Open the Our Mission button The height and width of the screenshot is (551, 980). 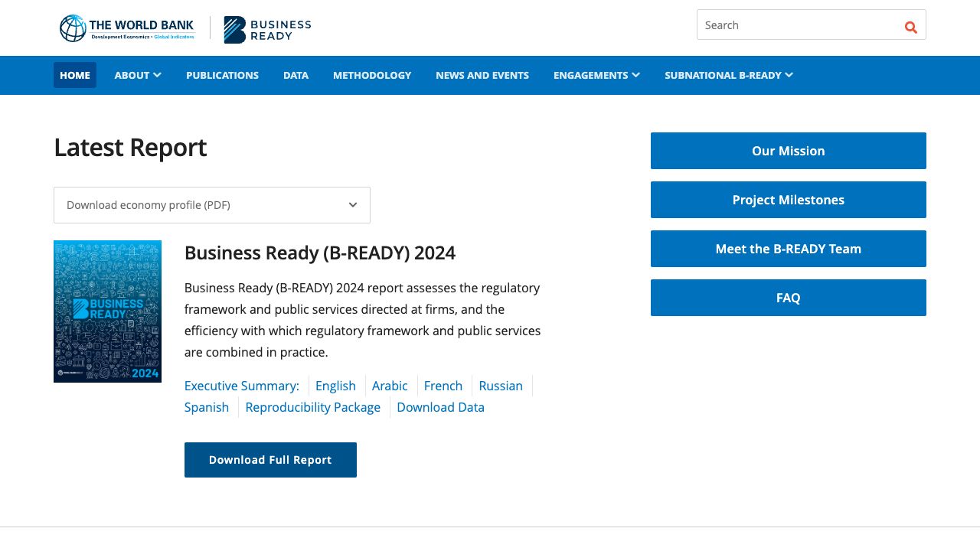coord(789,151)
